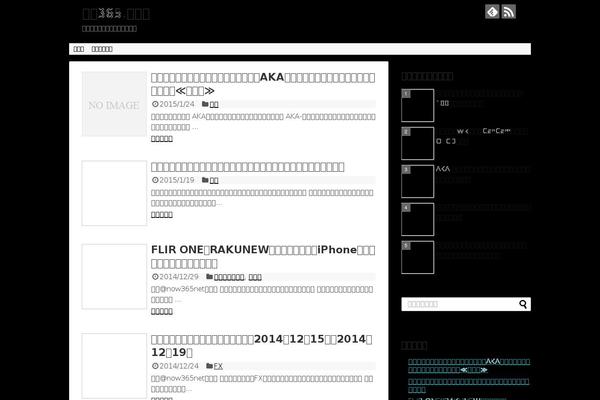Open the first item in the navigation bar
The image size is (600, 400).
coord(79,49)
